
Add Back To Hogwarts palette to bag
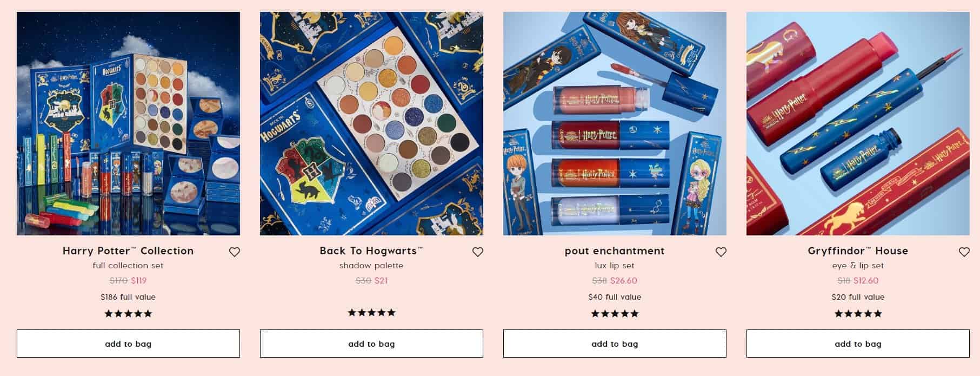tap(371, 344)
